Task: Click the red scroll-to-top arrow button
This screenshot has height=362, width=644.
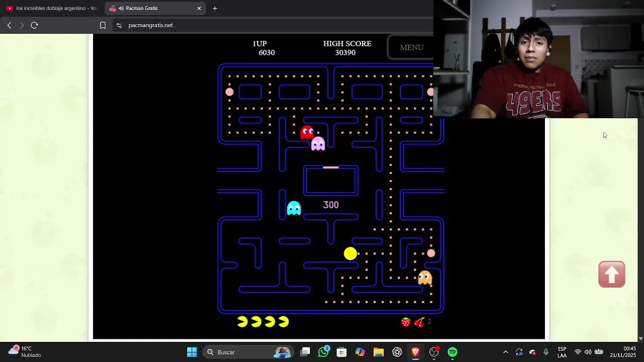Action: [x=611, y=275]
